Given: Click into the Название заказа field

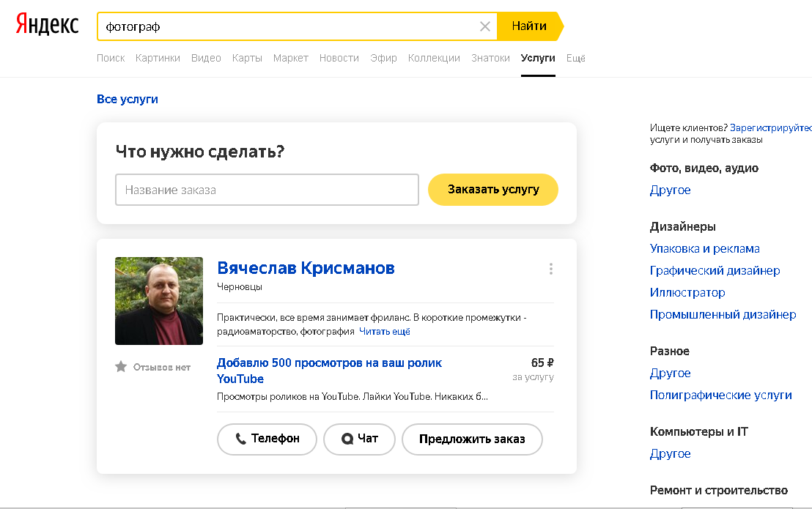Looking at the screenshot, I should point(267,190).
